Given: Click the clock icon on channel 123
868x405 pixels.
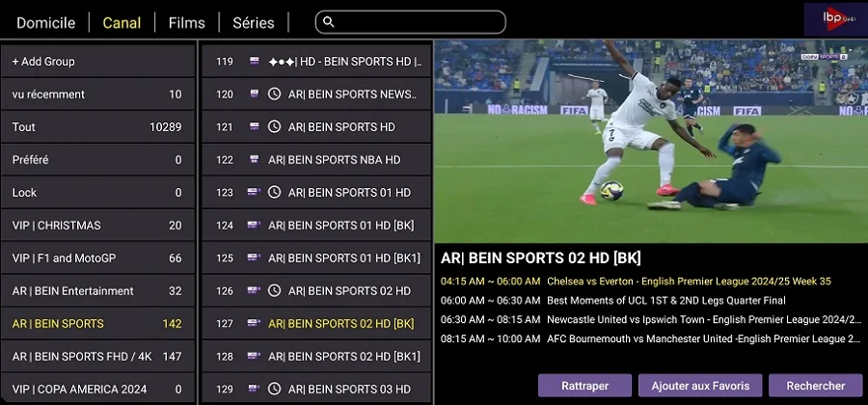Looking at the screenshot, I should (274, 193).
